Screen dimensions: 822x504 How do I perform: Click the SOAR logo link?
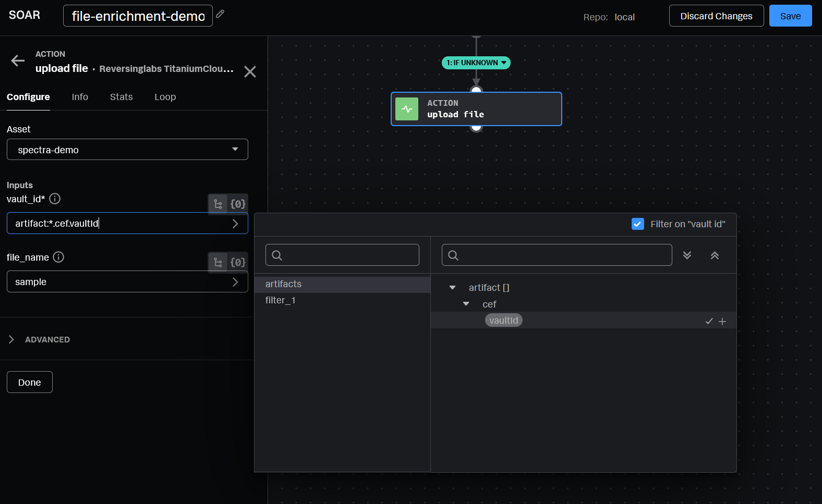coord(25,15)
